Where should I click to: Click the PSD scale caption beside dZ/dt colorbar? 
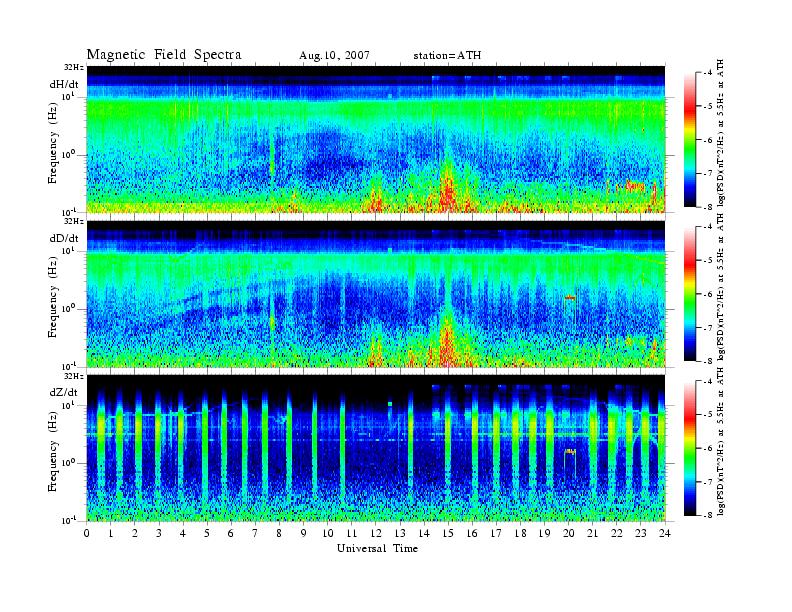tap(720, 442)
